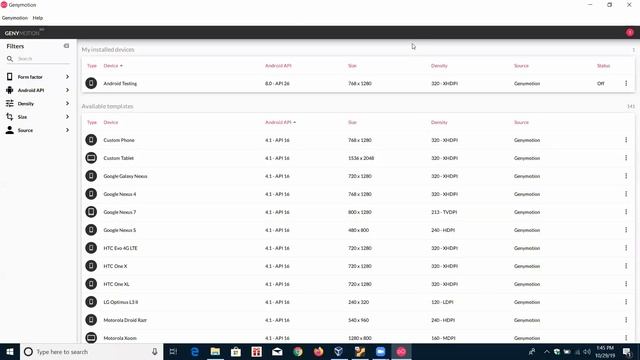
Task: Open options menu for HTC Evo 4G LTE
Action: tap(626, 248)
